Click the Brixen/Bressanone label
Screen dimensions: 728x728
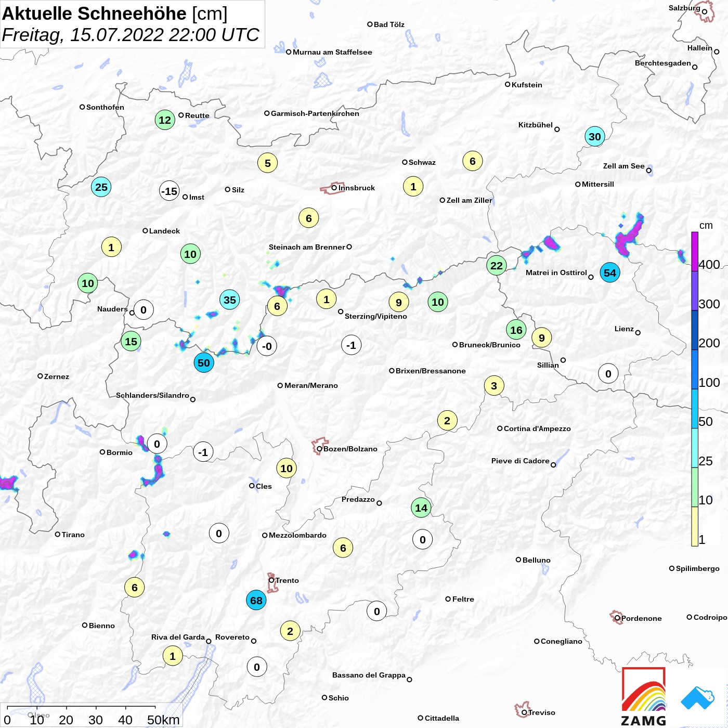pyautogui.click(x=431, y=371)
